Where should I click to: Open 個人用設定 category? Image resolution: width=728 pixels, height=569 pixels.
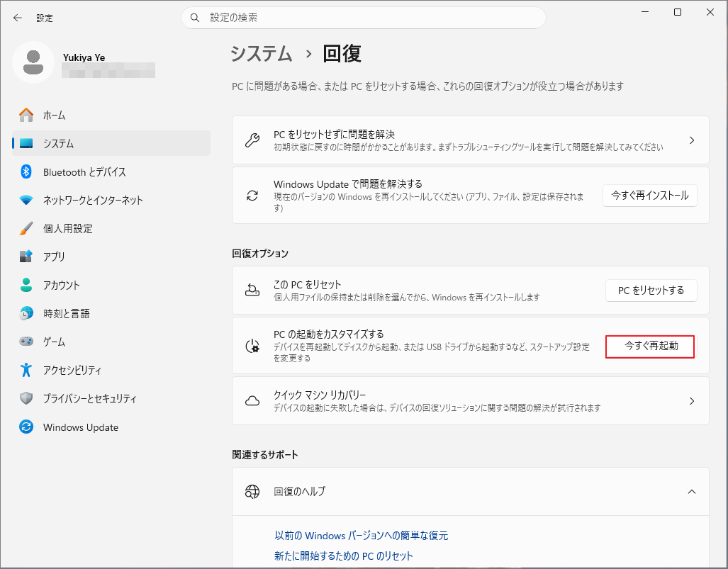pyautogui.click(x=111, y=228)
